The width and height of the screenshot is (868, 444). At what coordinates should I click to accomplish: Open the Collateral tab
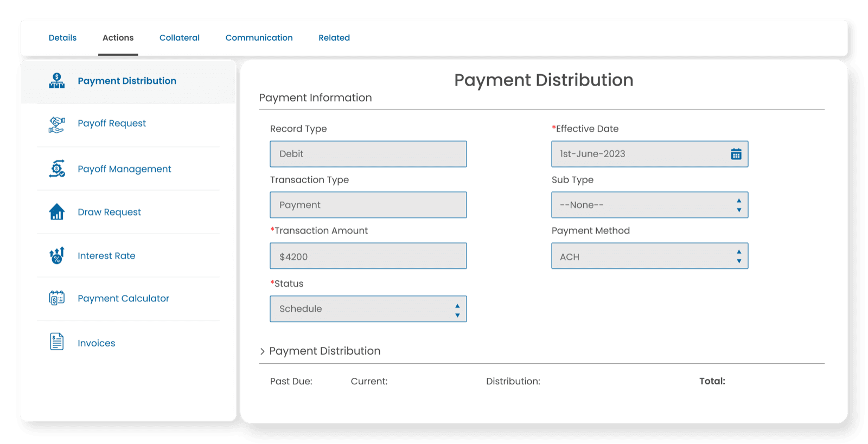tap(180, 38)
